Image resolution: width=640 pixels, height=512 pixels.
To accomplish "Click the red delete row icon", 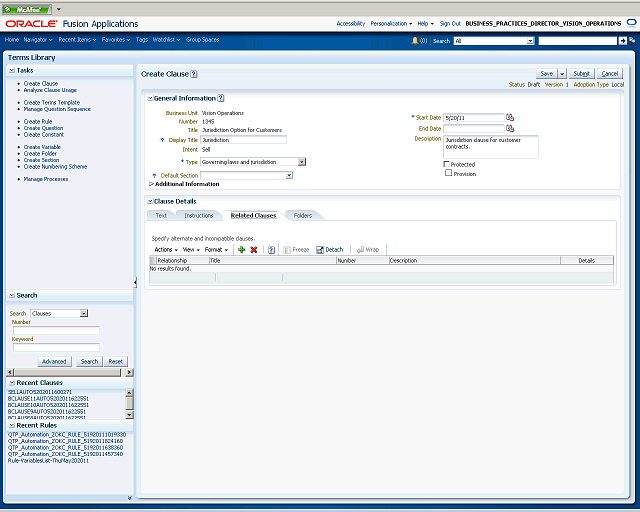I will click(253, 249).
